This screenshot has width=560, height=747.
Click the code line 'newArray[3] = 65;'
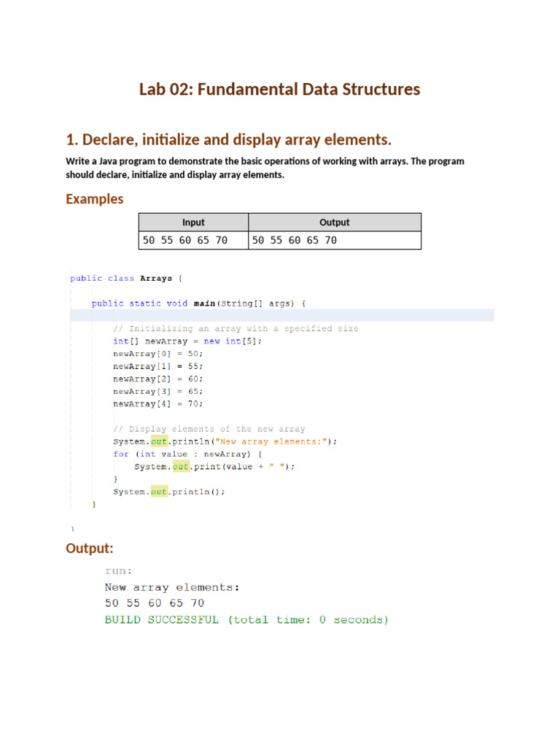click(x=158, y=391)
